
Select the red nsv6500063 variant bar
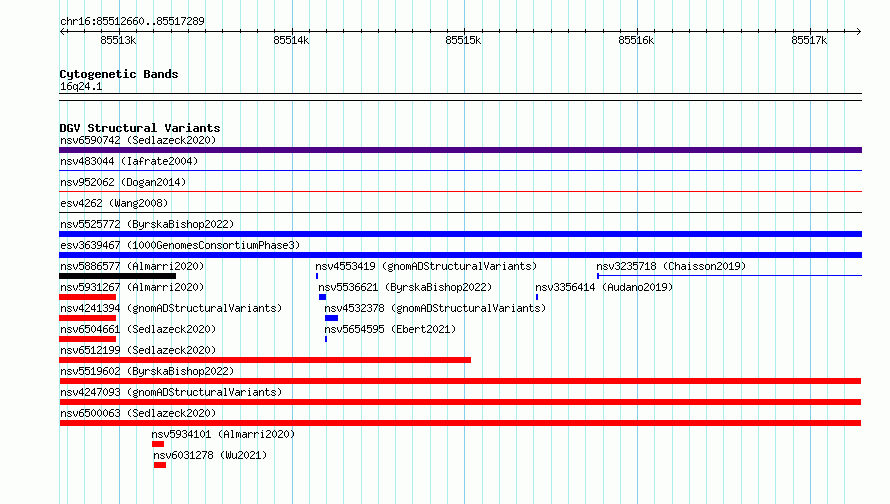[x=460, y=423]
